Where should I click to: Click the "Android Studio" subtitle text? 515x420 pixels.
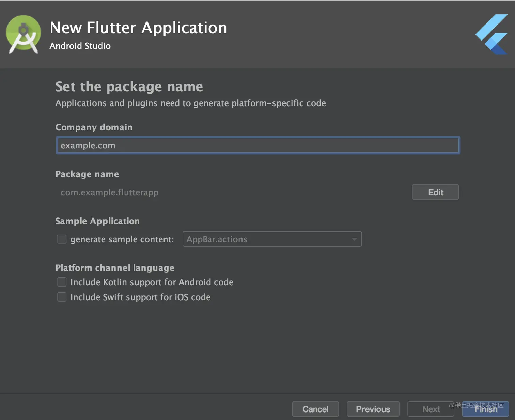pyautogui.click(x=80, y=46)
